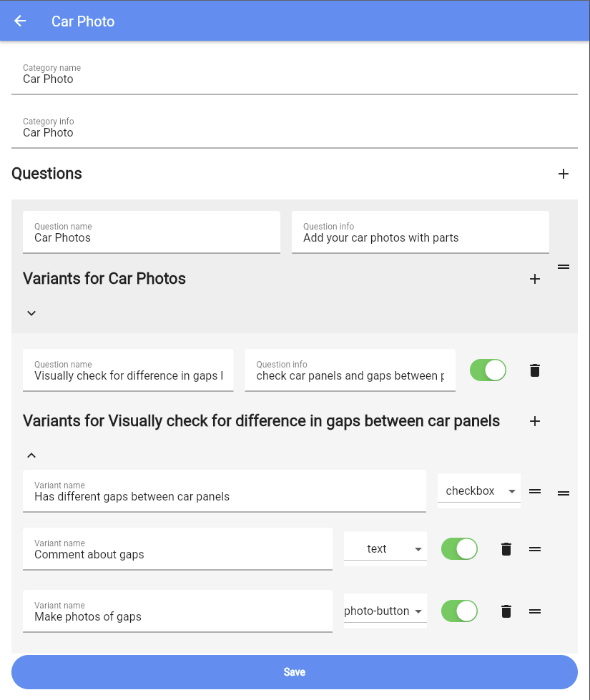Viewport: 590px width, 700px height.
Task: Open the type dropdown showing 'checkbox'
Action: pyautogui.click(x=478, y=491)
